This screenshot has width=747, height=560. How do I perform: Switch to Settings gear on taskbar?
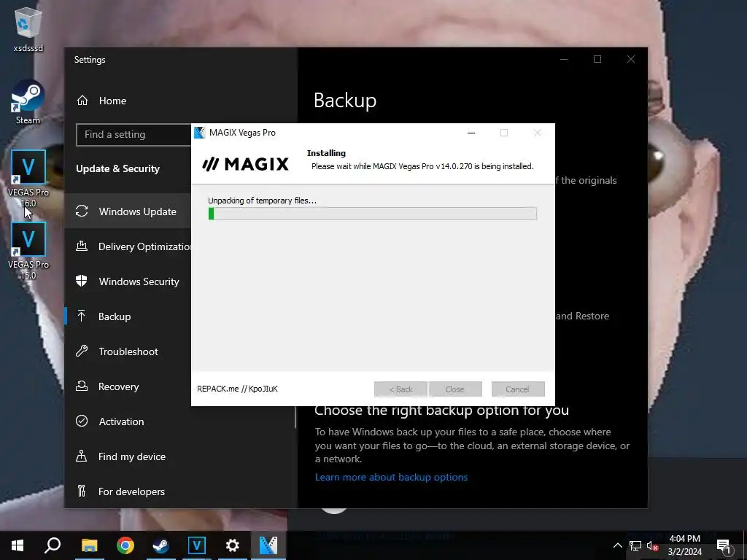point(233,545)
